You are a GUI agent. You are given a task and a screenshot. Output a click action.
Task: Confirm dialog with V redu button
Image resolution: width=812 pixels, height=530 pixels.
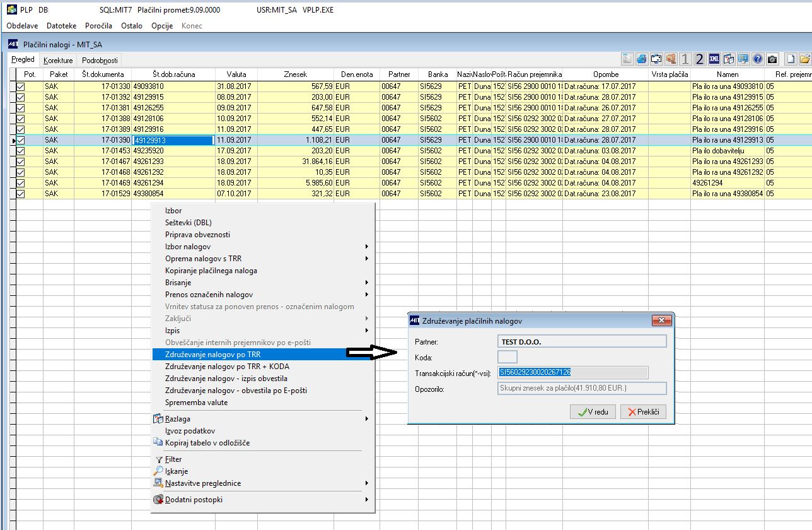[592, 412]
